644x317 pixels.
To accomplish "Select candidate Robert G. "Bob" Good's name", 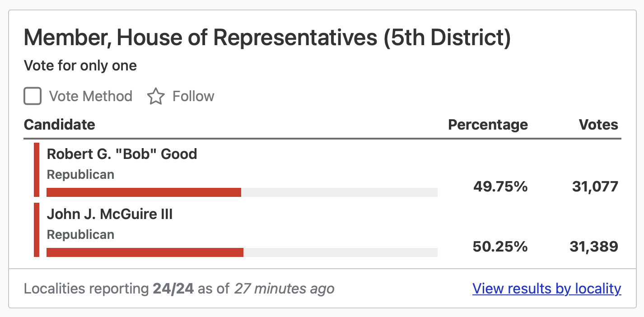I will pyautogui.click(x=122, y=154).
